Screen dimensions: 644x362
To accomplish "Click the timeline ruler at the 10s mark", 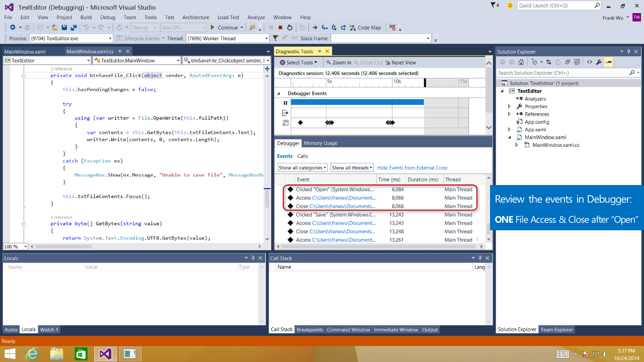I will click(396, 81).
